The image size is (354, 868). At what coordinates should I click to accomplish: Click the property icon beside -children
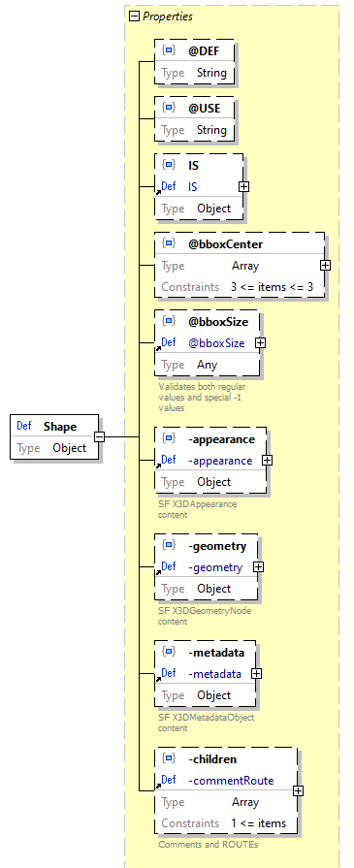(169, 758)
